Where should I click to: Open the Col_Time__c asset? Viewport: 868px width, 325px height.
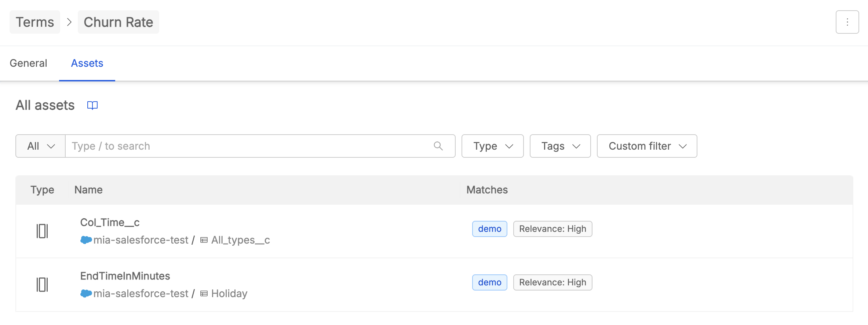(x=110, y=222)
